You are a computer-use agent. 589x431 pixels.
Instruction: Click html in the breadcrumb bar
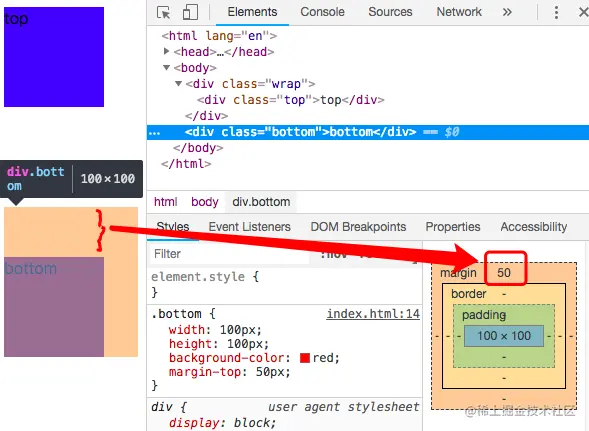point(165,202)
